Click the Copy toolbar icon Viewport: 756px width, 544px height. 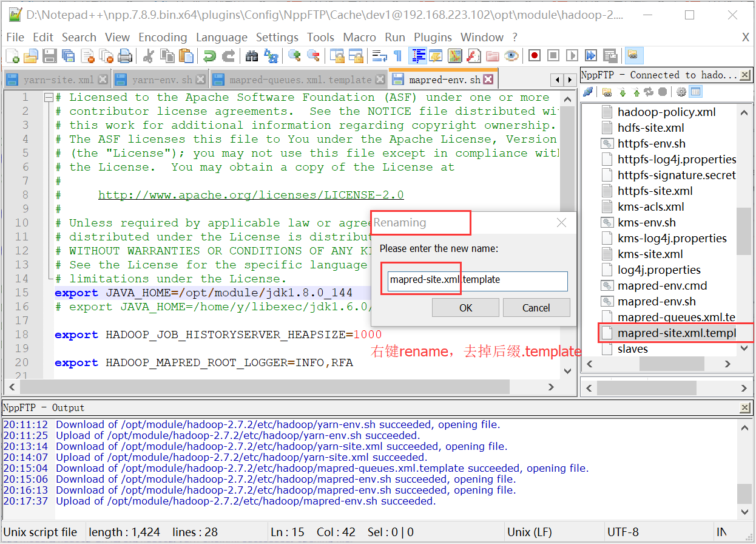pyautogui.click(x=167, y=56)
